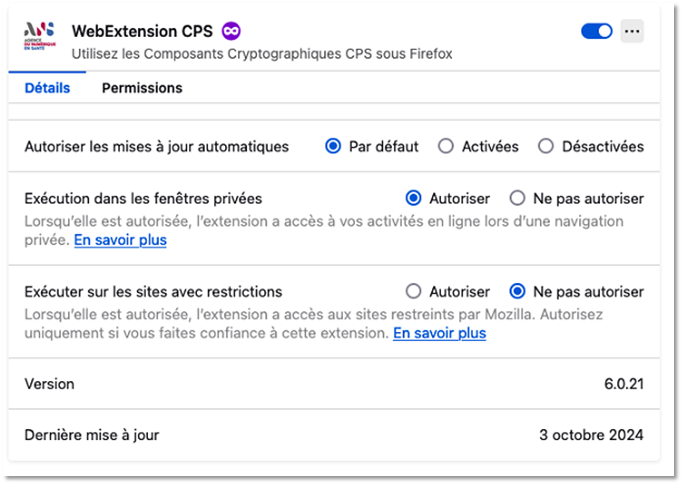Click the extension description text under title
Image resolution: width=683 pixels, height=485 pixels.
pos(262,54)
